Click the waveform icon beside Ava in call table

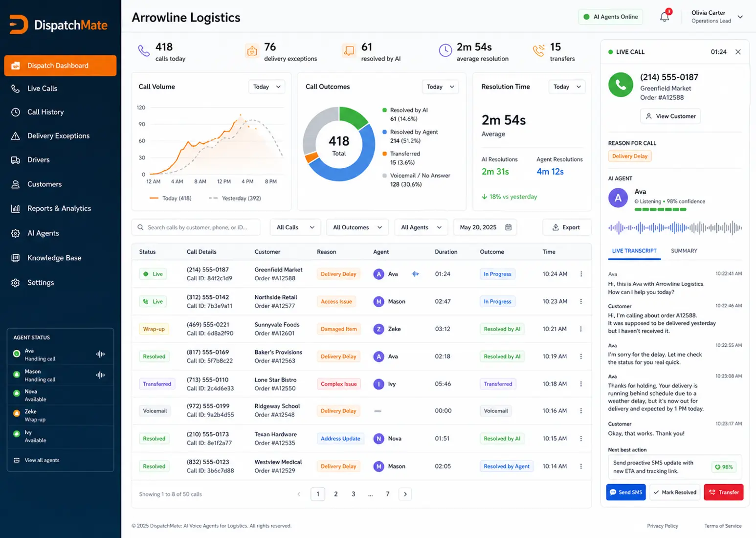pyautogui.click(x=415, y=274)
